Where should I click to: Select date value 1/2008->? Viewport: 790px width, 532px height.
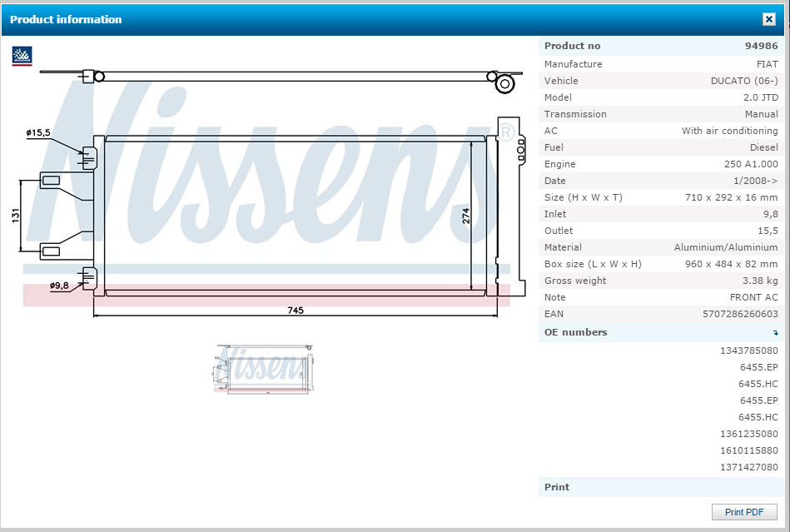coord(755,181)
